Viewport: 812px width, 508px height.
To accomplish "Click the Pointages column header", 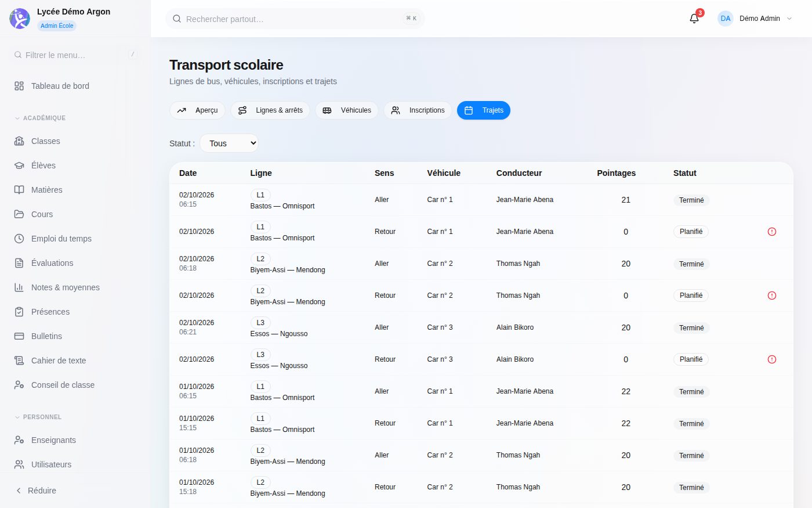I will [x=616, y=173].
